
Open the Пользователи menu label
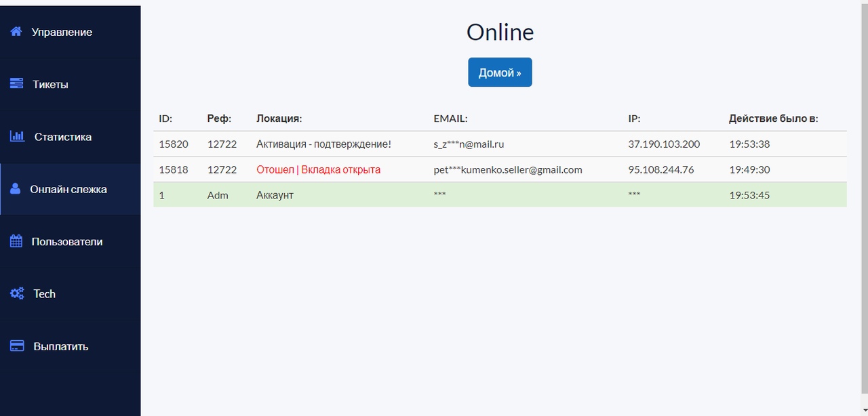pos(66,242)
